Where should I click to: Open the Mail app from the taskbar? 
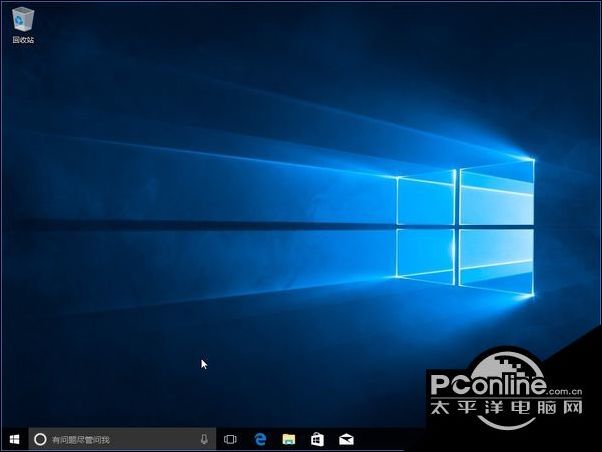pyautogui.click(x=346, y=439)
